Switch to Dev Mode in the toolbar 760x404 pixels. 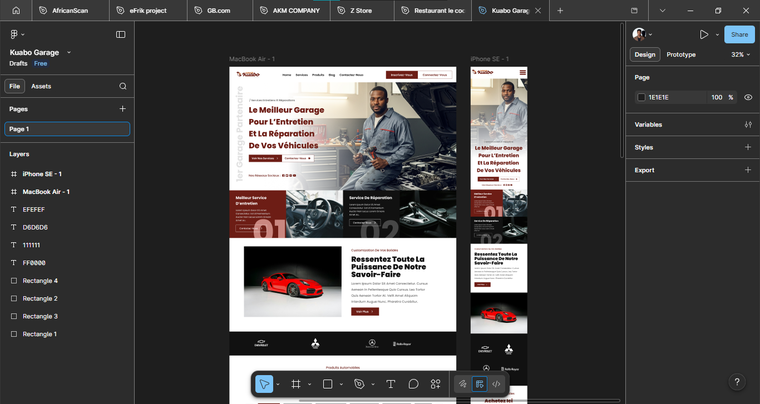(496, 384)
